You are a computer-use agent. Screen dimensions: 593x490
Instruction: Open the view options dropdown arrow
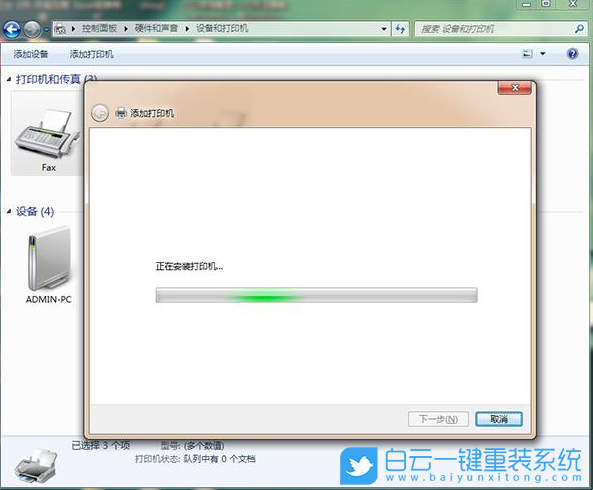coord(543,54)
